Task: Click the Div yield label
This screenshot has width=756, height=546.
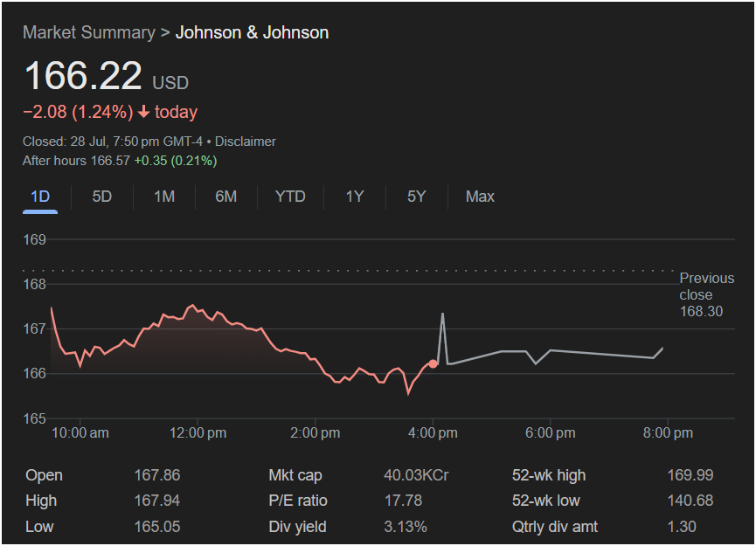Action: point(297,527)
